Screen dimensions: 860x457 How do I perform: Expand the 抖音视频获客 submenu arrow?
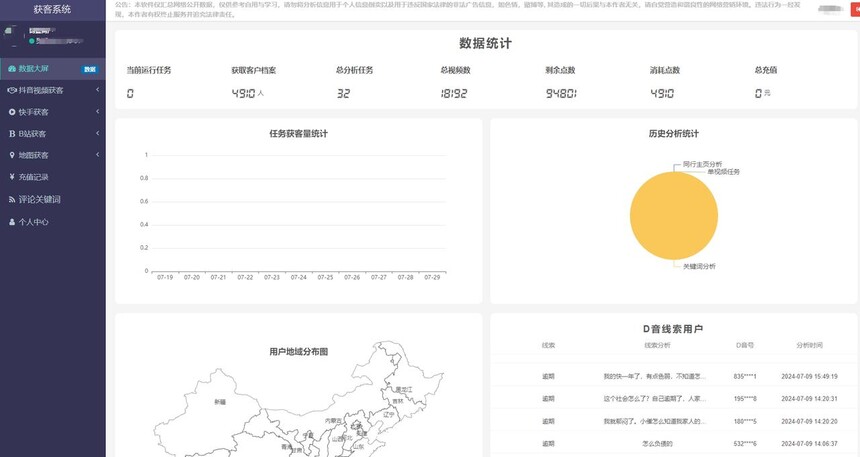tap(97, 90)
